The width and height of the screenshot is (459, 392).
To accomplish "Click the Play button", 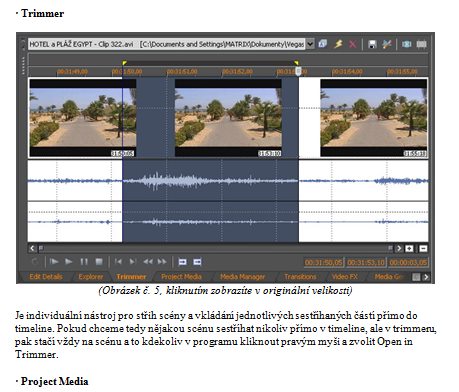I will (69, 262).
